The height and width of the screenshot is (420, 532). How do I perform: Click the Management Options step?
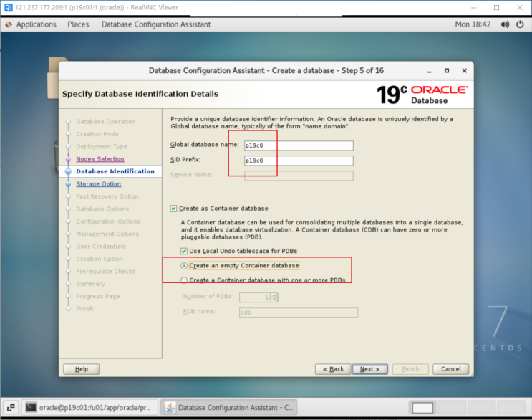(x=107, y=234)
